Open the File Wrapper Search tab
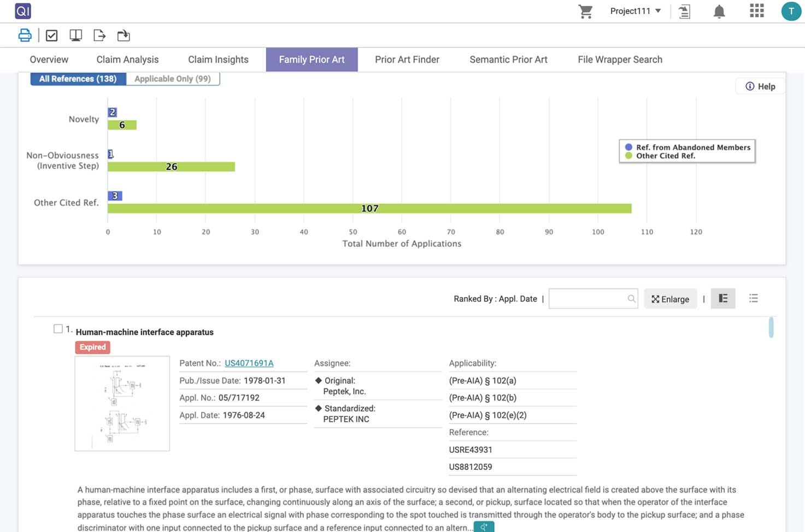805x532 pixels. tap(620, 60)
